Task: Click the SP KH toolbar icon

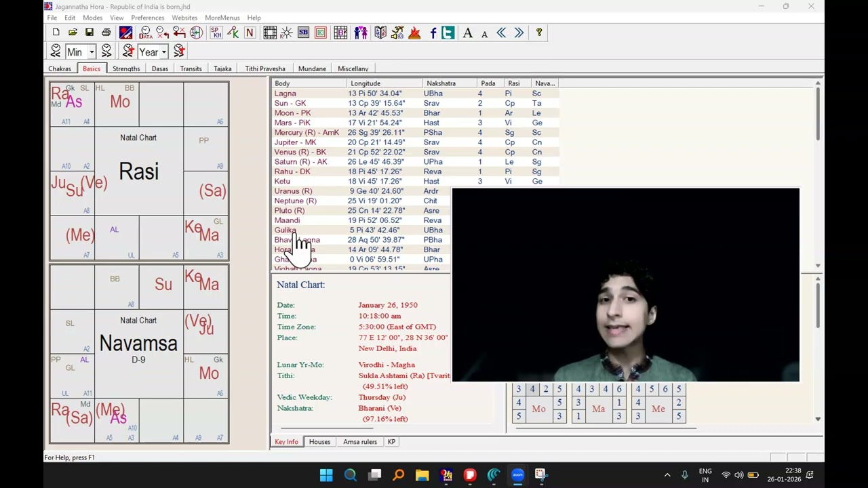Action: click(x=216, y=33)
